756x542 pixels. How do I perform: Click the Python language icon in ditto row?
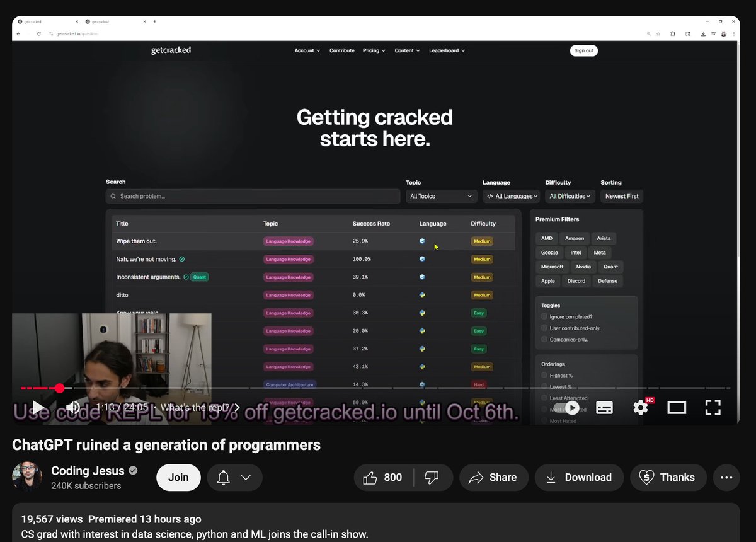422,295
